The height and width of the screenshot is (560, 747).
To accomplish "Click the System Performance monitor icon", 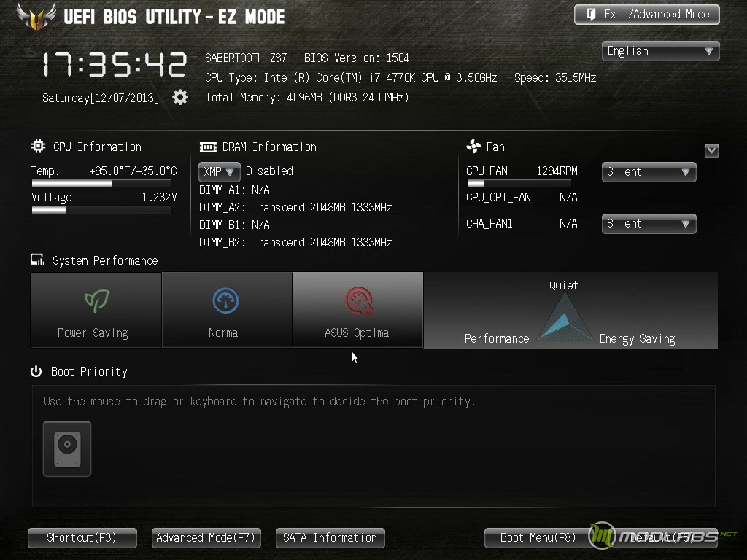I will pos(38,260).
